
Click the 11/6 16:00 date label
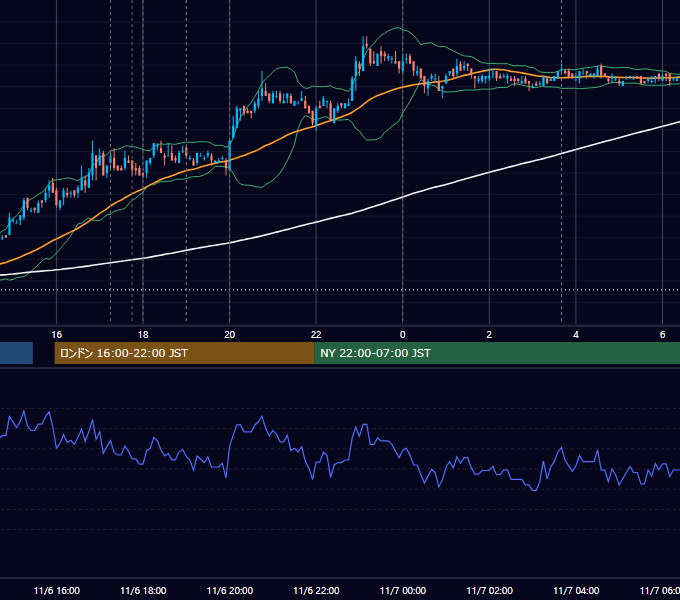click(x=57, y=590)
